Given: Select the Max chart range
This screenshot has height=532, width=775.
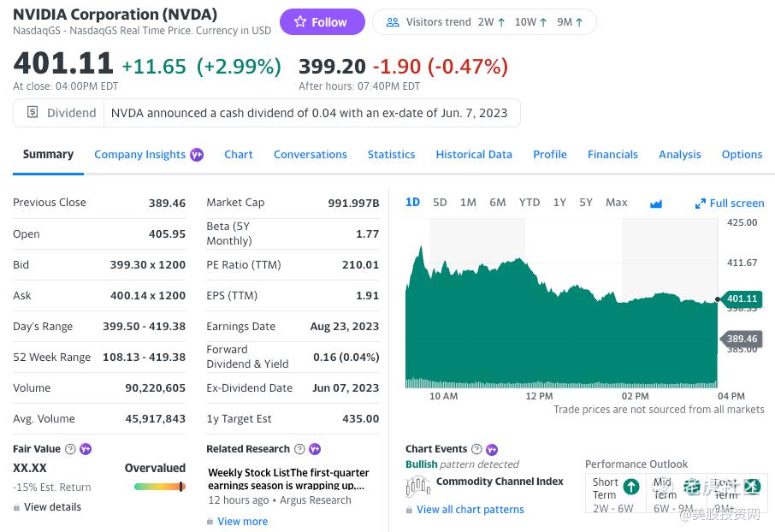Looking at the screenshot, I should tap(616, 203).
